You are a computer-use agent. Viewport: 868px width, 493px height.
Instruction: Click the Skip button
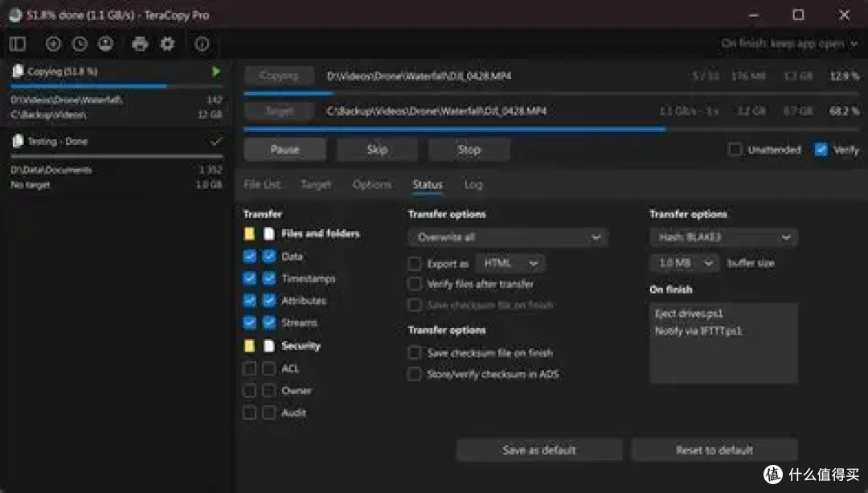[377, 150]
